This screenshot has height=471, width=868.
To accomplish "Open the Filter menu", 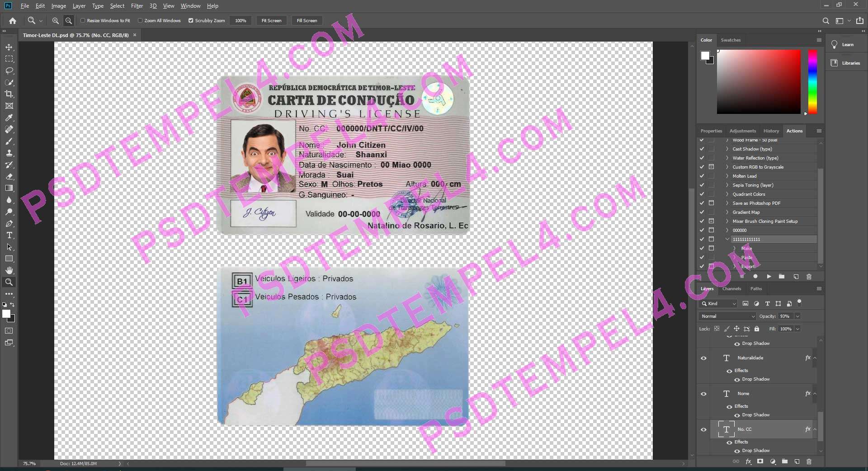I will 137,6.
